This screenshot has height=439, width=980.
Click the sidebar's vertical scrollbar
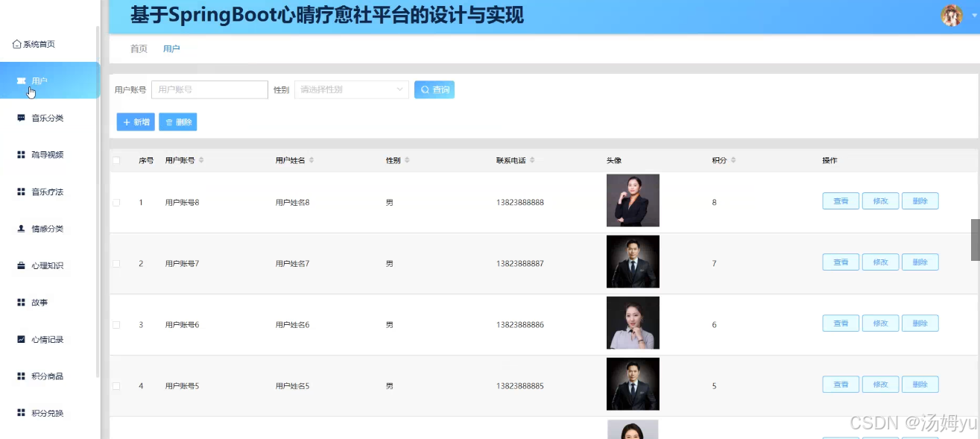pos(98,201)
